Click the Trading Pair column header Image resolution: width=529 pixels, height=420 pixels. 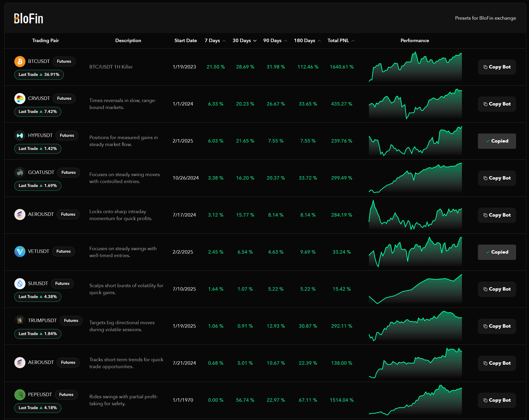(45, 41)
